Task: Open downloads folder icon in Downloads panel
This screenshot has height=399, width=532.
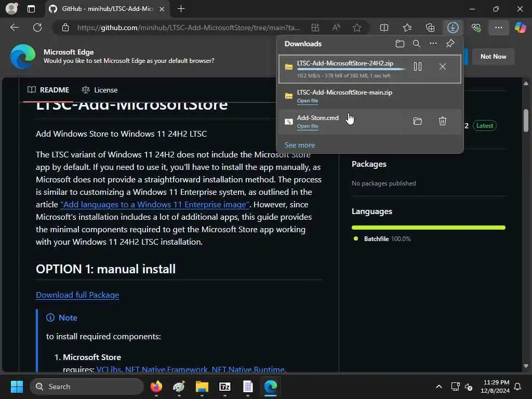Action: click(x=400, y=44)
